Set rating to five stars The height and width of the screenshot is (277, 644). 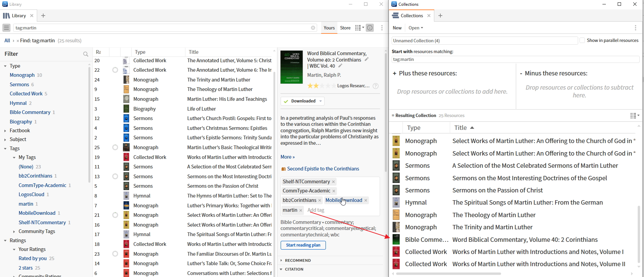point(334,86)
